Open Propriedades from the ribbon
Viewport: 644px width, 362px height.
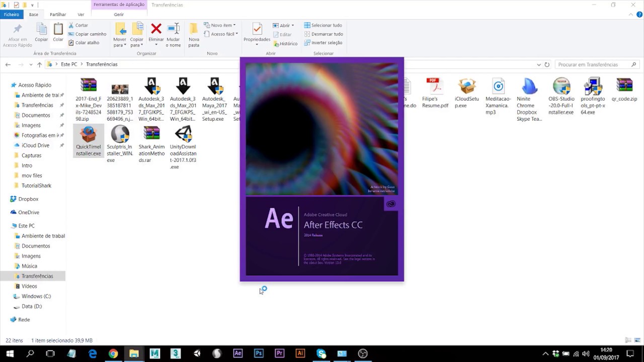[257, 34]
